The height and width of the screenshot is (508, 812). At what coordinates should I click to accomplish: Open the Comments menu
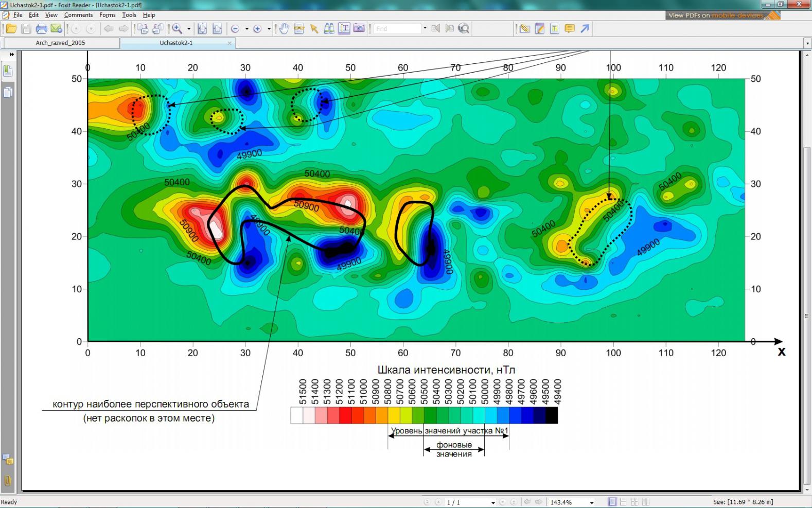click(x=78, y=15)
